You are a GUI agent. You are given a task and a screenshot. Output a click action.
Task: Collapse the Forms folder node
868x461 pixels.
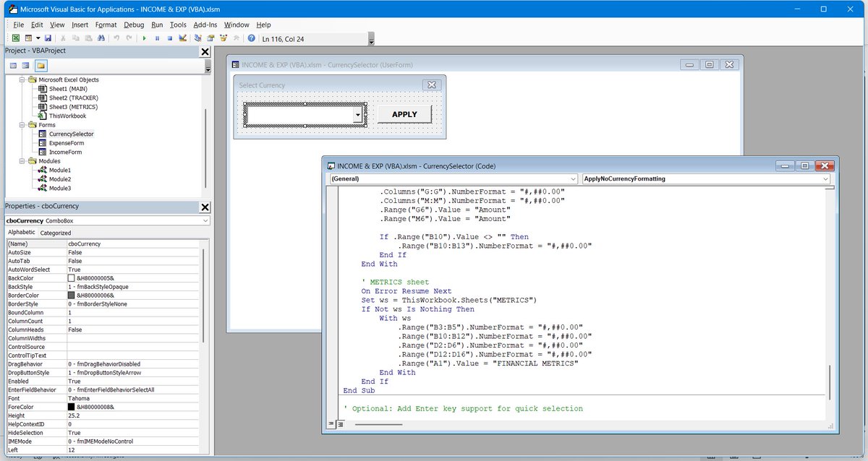[22, 125]
